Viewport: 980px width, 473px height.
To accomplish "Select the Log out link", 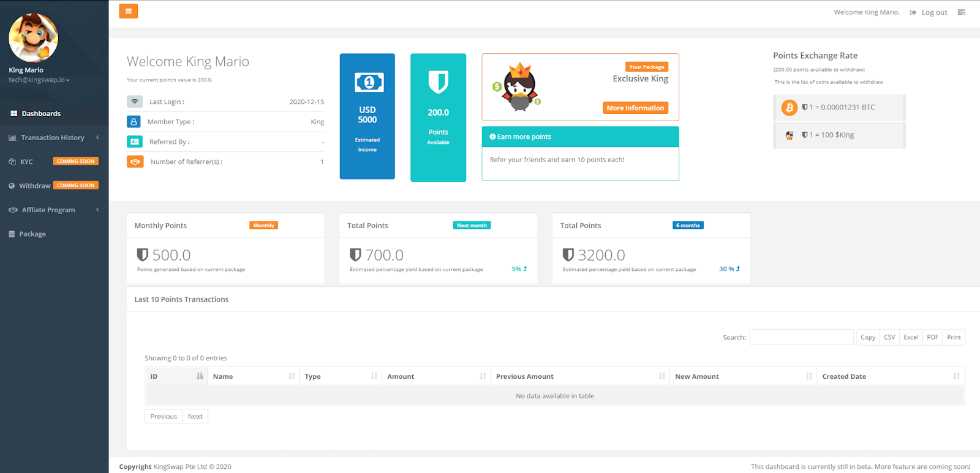I will 934,12.
